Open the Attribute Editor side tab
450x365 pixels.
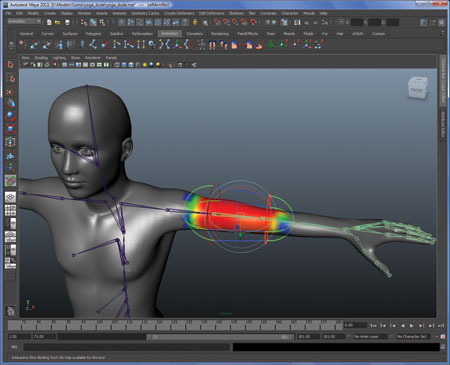click(443, 125)
